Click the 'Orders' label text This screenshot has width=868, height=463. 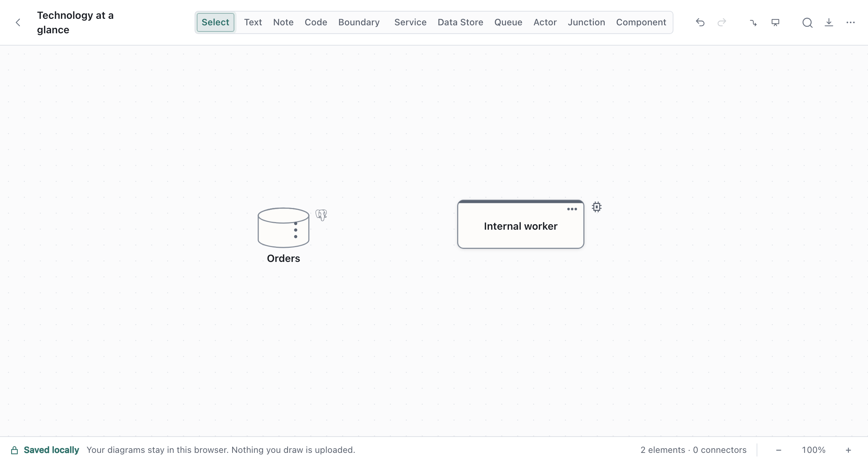pyautogui.click(x=283, y=258)
